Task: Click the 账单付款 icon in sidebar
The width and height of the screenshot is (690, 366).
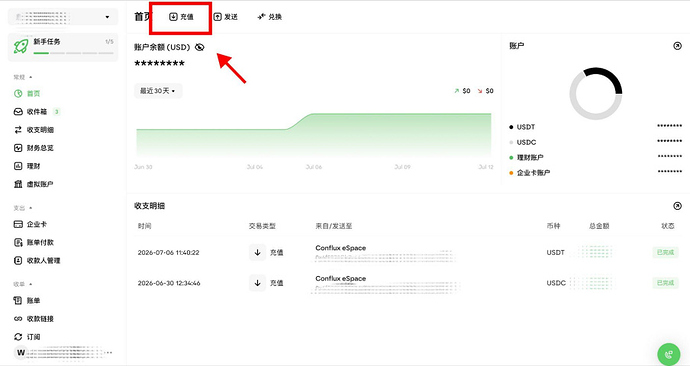Action: point(18,242)
